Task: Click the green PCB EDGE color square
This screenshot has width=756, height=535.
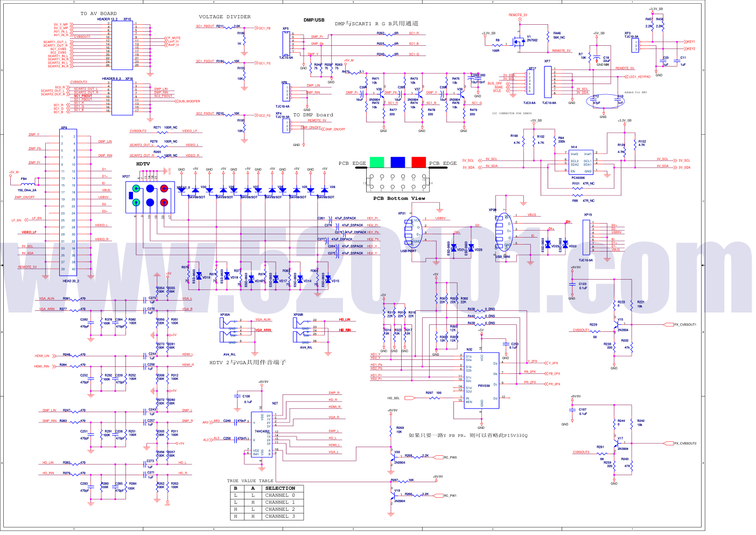Action: pyautogui.click(x=377, y=162)
